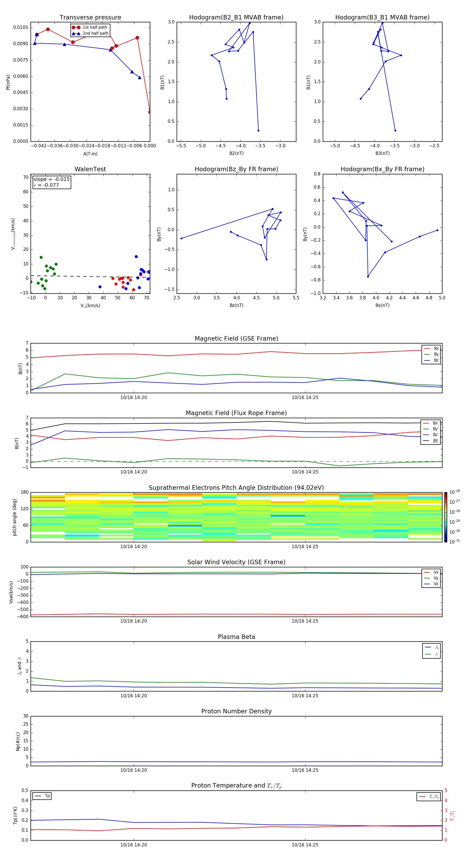Click the red "Te/Tp" right axis label
Viewport: 473px width, 868px height.
coord(453,816)
